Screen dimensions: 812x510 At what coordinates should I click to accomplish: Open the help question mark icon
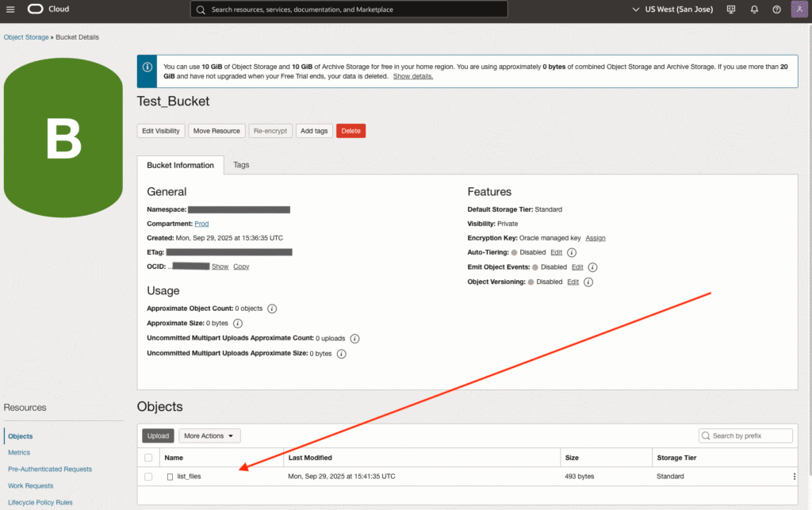click(x=776, y=10)
